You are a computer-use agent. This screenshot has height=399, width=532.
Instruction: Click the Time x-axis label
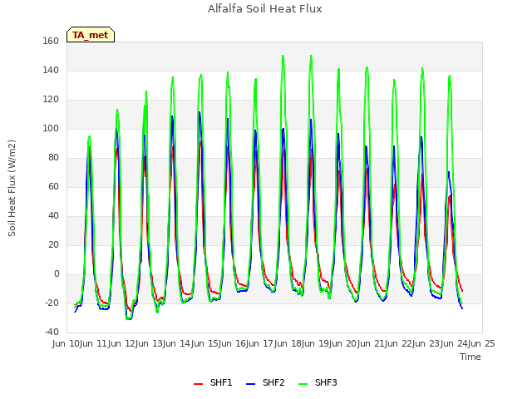point(470,357)
